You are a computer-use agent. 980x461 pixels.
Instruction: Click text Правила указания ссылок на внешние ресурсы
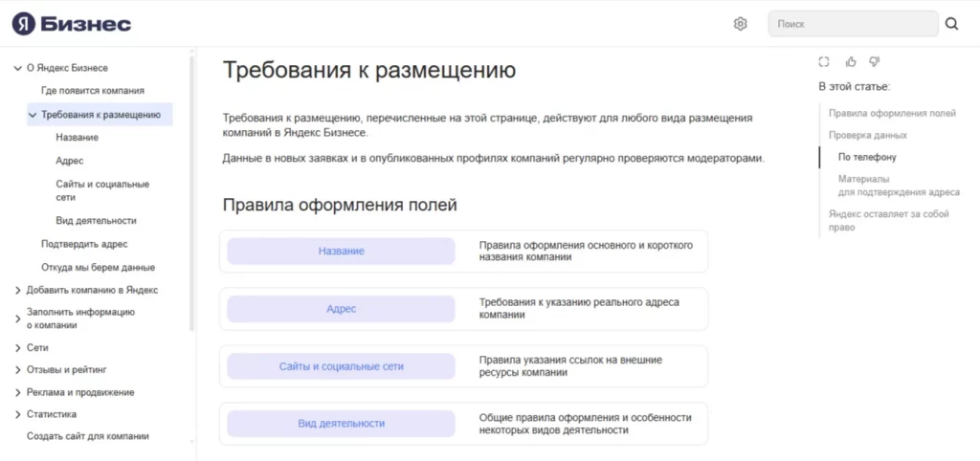coord(570,366)
